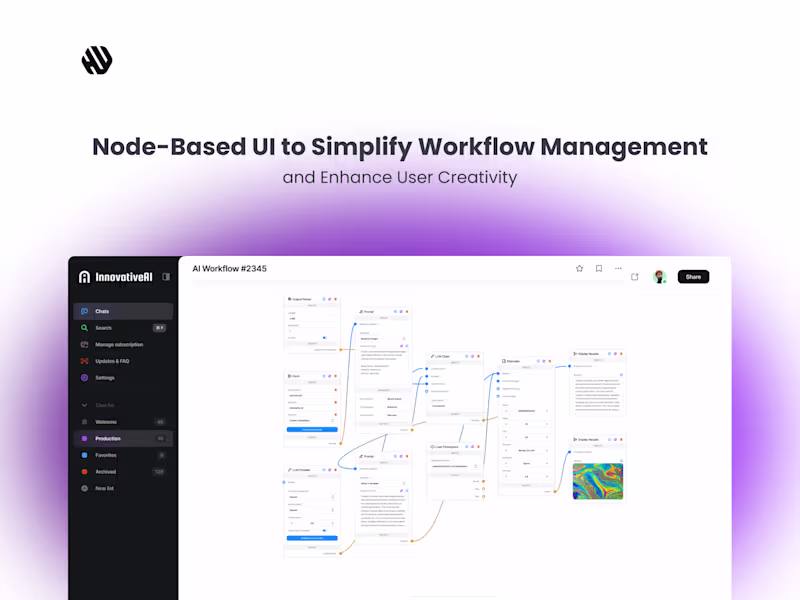800x600 pixels.
Task: Toggle the switch in Output Parser node
Action: tap(324, 337)
